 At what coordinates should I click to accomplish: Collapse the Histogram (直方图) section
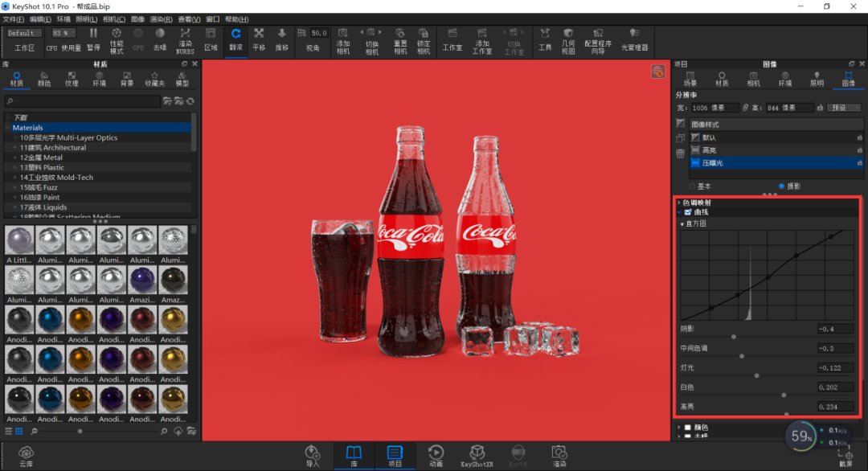pyautogui.click(x=682, y=224)
